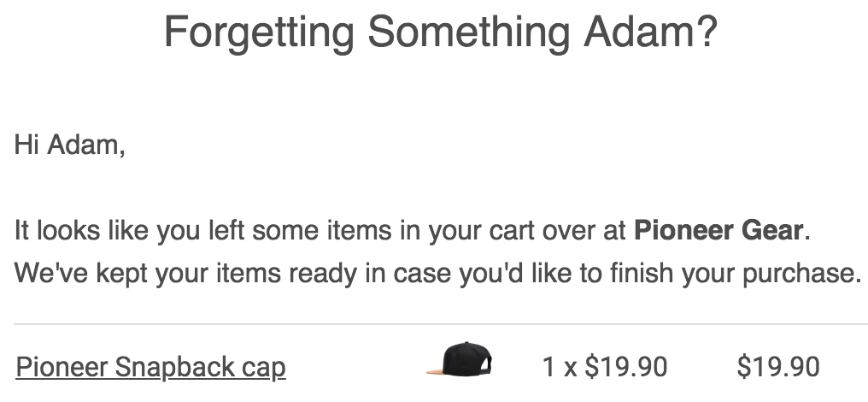This screenshot has height=402, width=868.
Task: Click the $19.90 line total amount
Action: click(x=777, y=367)
